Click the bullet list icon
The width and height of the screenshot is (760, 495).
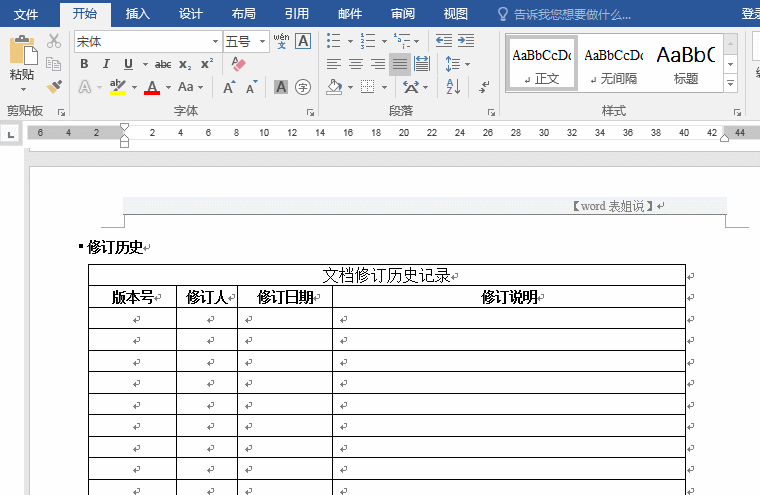334,41
